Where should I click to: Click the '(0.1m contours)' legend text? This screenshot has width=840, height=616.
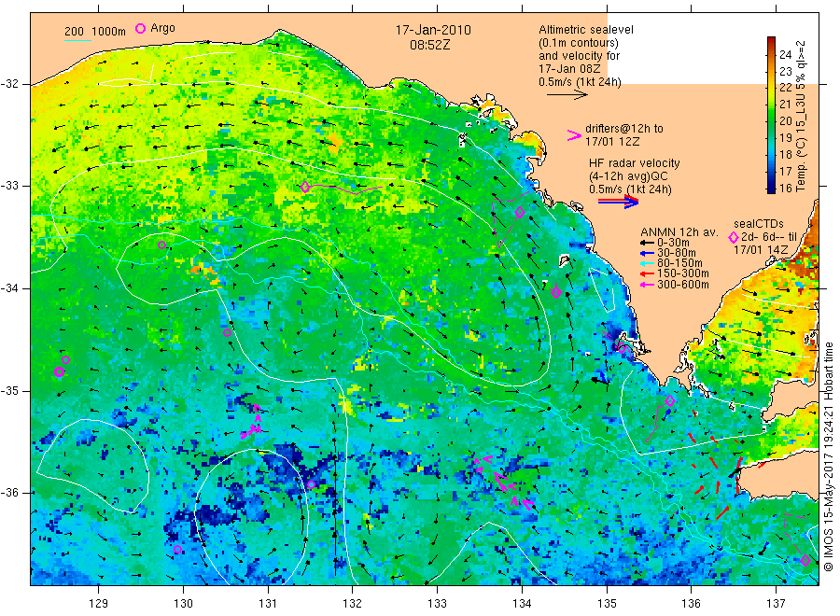tap(579, 43)
